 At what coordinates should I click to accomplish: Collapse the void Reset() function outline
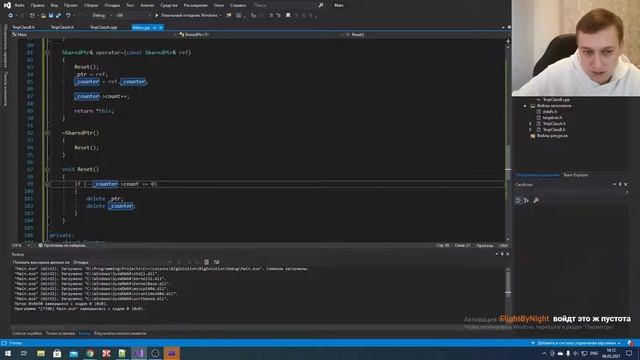pyautogui.click(x=47, y=169)
